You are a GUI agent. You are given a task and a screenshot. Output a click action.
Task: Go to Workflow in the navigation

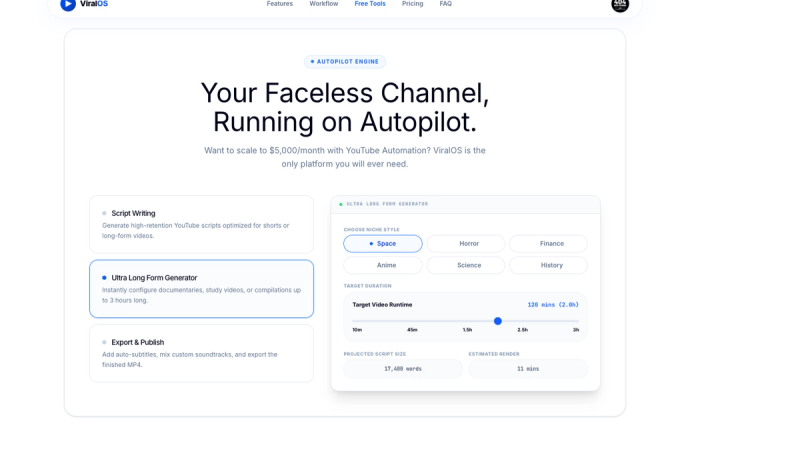tap(323, 4)
